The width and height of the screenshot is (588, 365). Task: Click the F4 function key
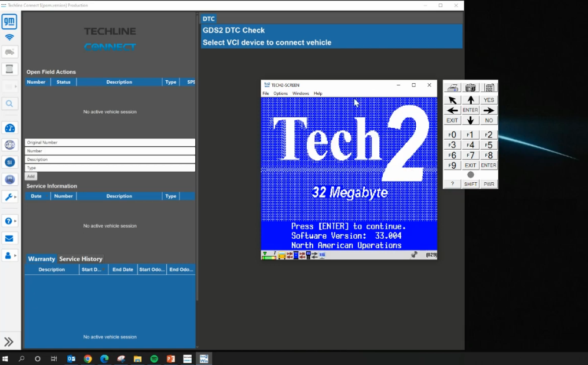pos(470,145)
